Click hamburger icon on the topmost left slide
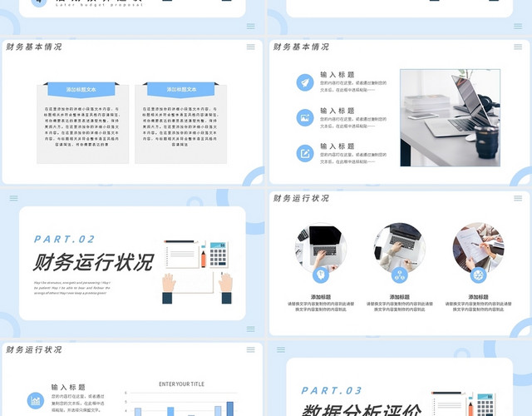532x416 pixels. point(251,26)
